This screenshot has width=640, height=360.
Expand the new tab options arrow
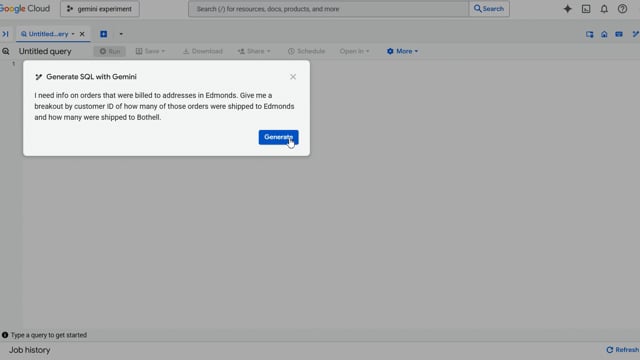[121, 34]
